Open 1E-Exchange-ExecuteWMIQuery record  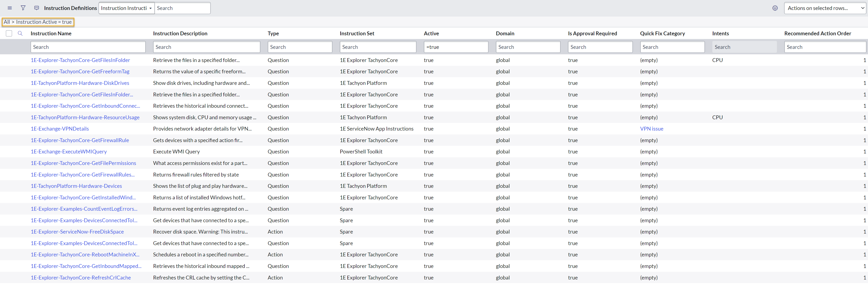[x=69, y=151]
